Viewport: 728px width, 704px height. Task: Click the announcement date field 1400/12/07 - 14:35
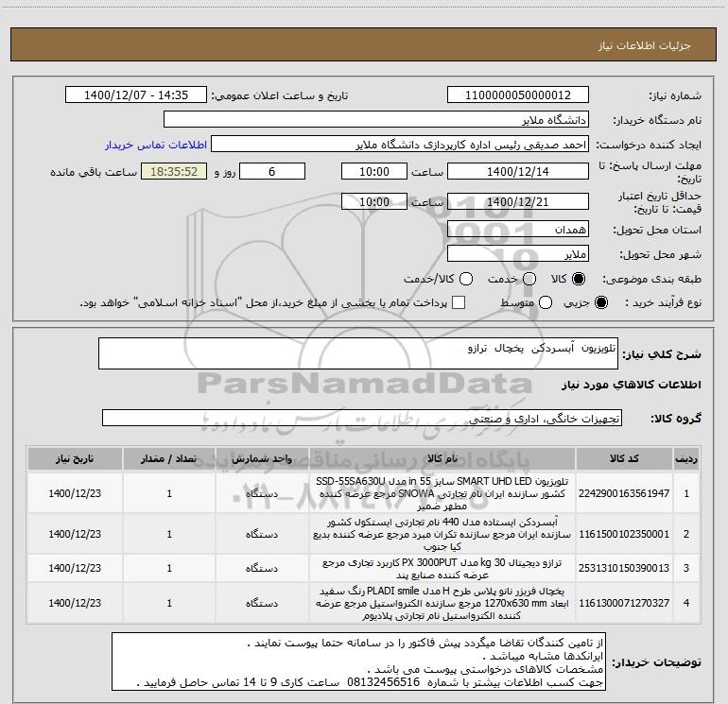click(x=136, y=94)
